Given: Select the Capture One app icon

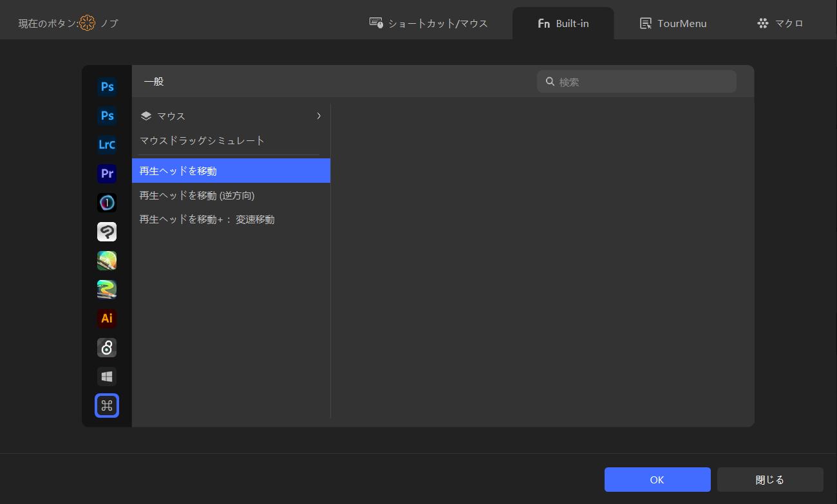Looking at the screenshot, I should (107, 202).
